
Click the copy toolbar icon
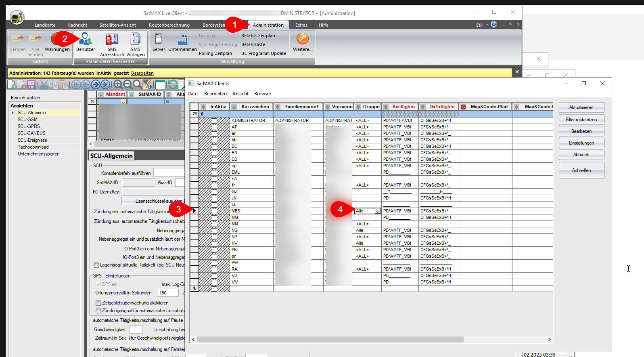pyautogui.click(x=54, y=84)
